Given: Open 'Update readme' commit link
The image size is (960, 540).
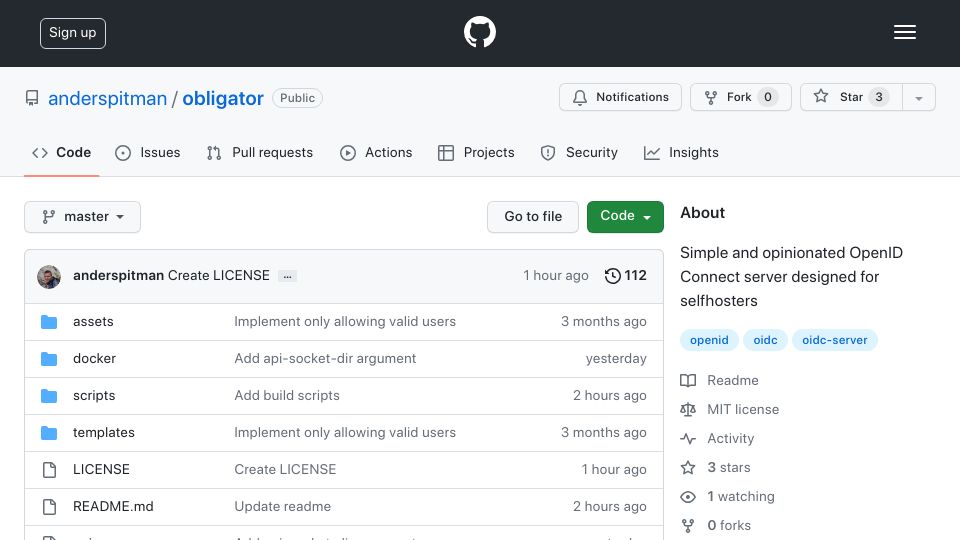Looking at the screenshot, I should (x=282, y=506).
